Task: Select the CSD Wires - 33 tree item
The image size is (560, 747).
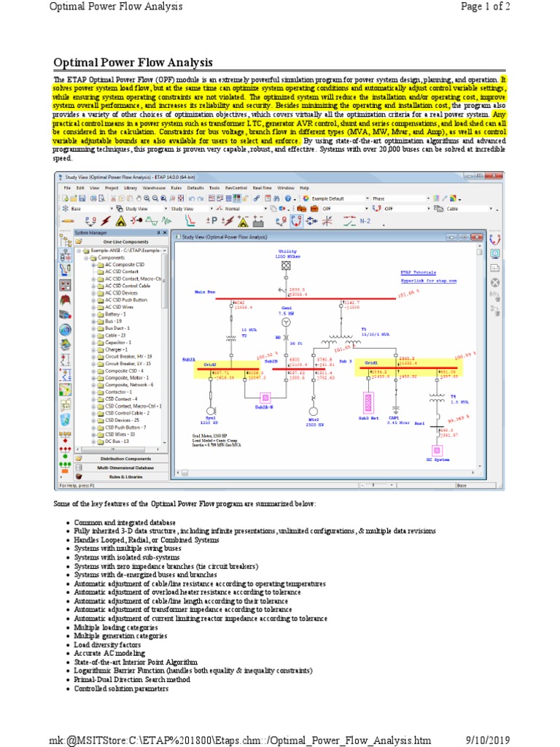Action: pos(120,435)
